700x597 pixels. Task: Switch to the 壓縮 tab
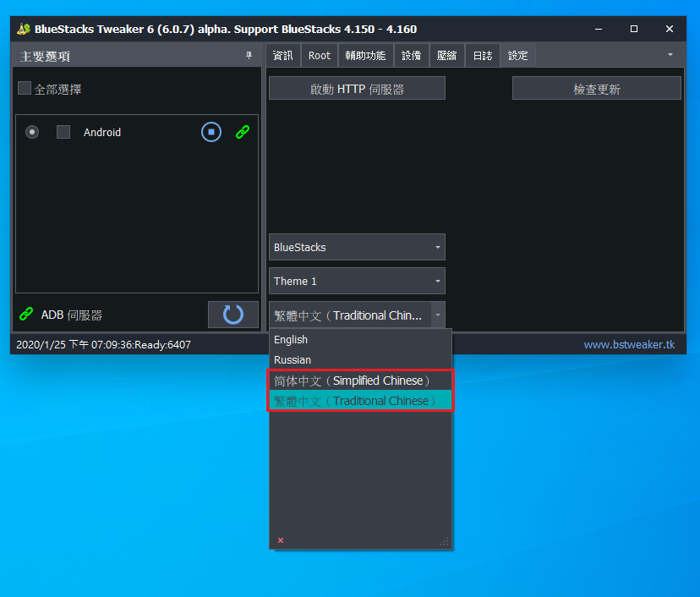click(447, 55)
